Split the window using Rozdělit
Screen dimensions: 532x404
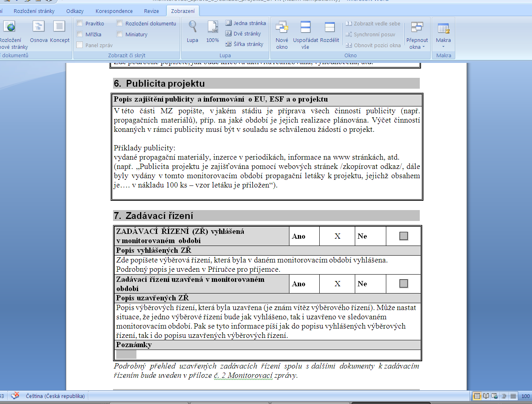click(330, 32)
